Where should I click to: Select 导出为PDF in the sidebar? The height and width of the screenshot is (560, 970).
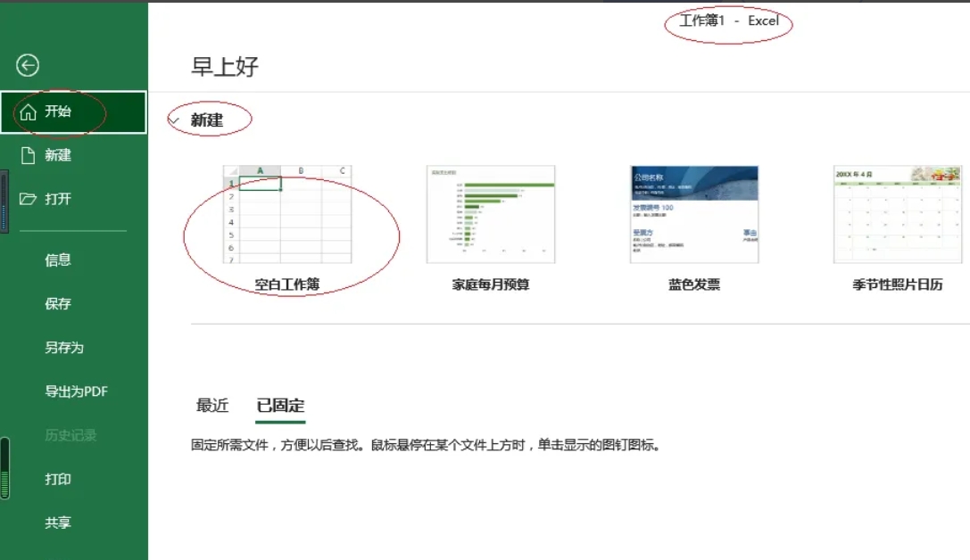70,391
